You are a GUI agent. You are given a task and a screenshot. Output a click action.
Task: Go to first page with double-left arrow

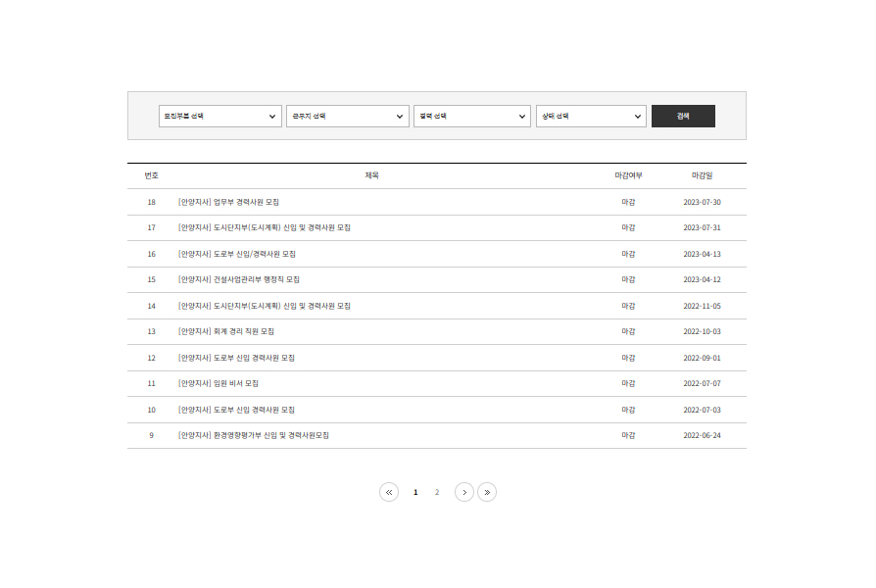pos(389,492)
